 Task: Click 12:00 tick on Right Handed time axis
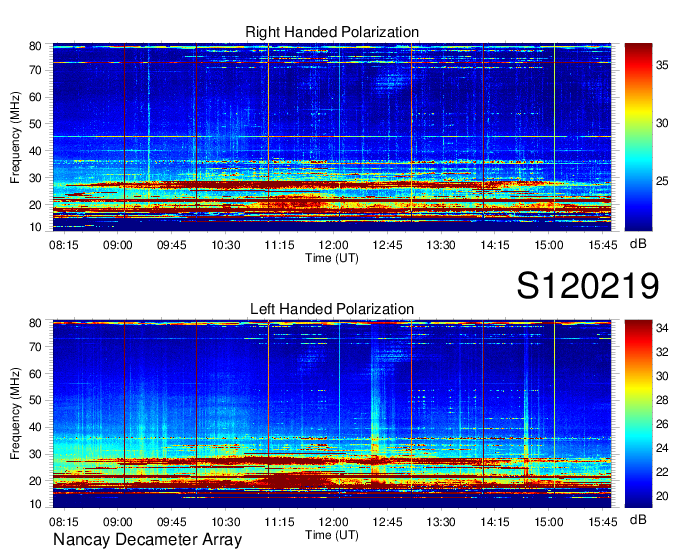[333, 245]
